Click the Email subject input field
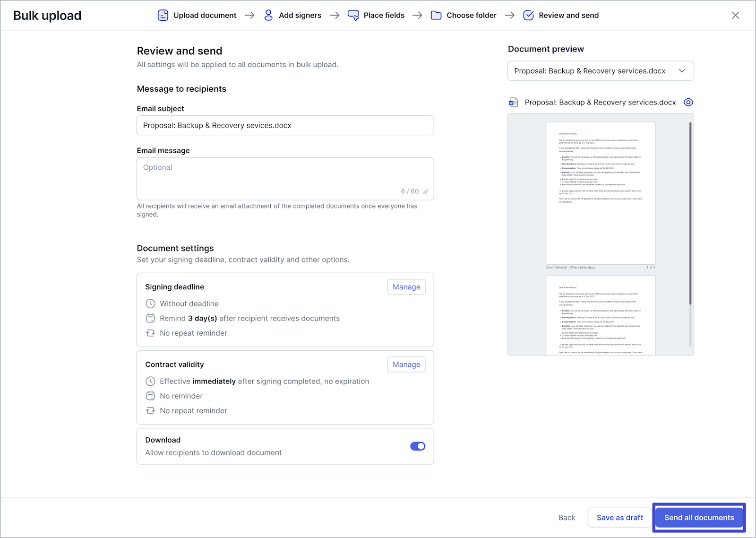The height and width of the screenshot is (538, 756). point(285,125)
